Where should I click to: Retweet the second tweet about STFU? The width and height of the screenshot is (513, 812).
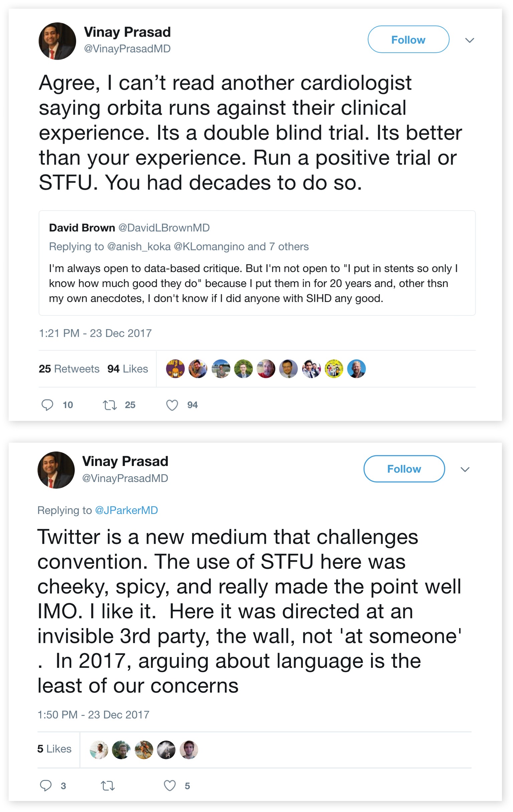click(108, 786)
